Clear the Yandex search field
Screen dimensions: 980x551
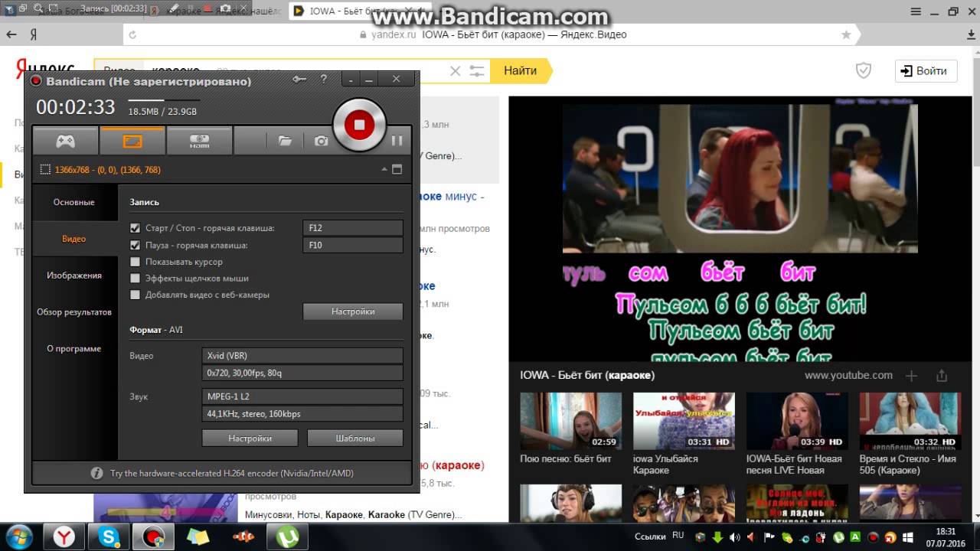point(455,70)
